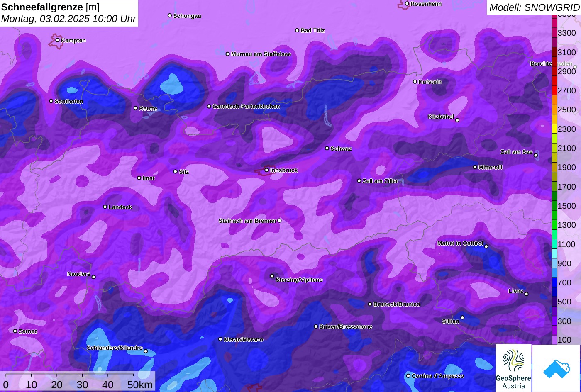Select the Bad Tölz marker dot
The width and height of the screenshot is (581, 392).
(x=297, y=30)
